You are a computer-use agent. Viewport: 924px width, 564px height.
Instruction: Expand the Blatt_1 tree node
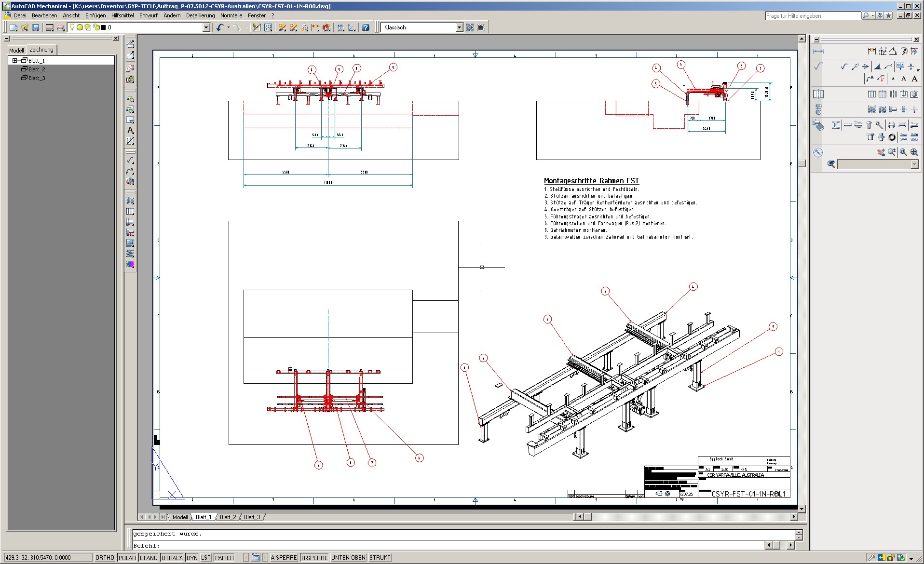pos(15,61)
